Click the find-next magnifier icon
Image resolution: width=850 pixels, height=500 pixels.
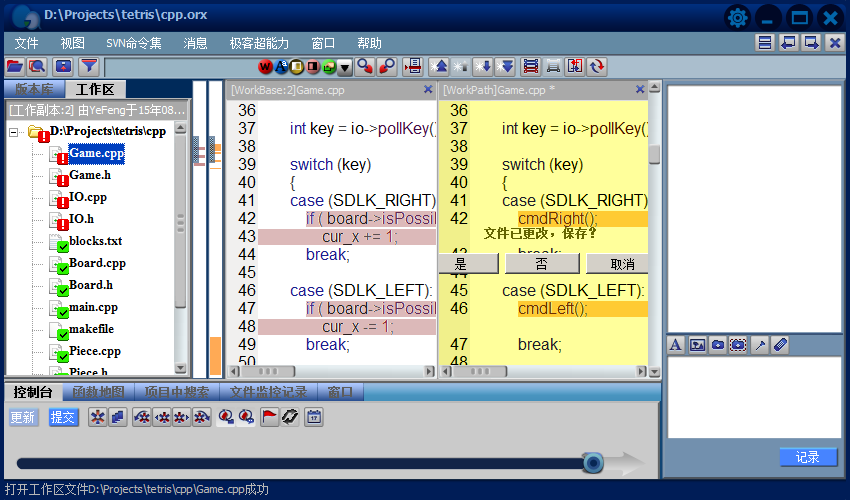click(x=365, y=67)
